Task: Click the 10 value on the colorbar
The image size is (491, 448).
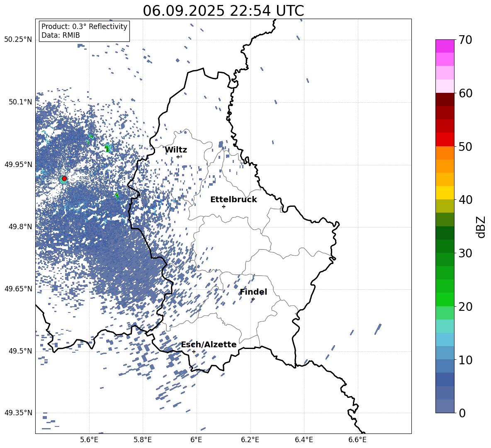Action: coord(466,360)
